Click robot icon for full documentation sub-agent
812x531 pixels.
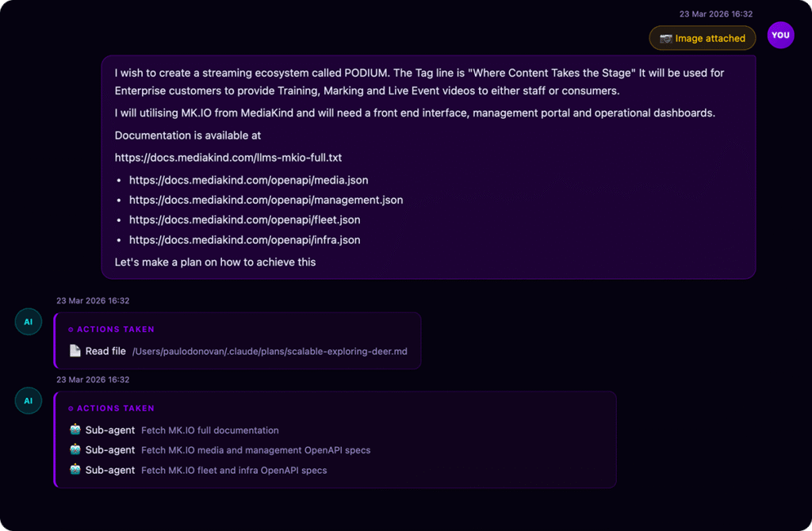pos(75,430)
